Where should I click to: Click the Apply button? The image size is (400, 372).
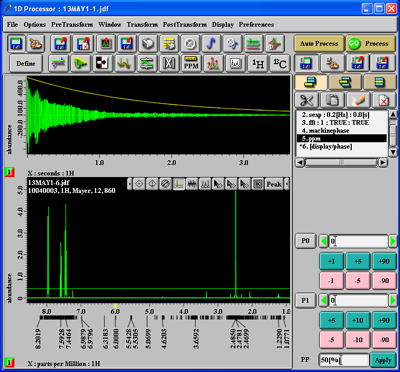(x=383, y=360)
